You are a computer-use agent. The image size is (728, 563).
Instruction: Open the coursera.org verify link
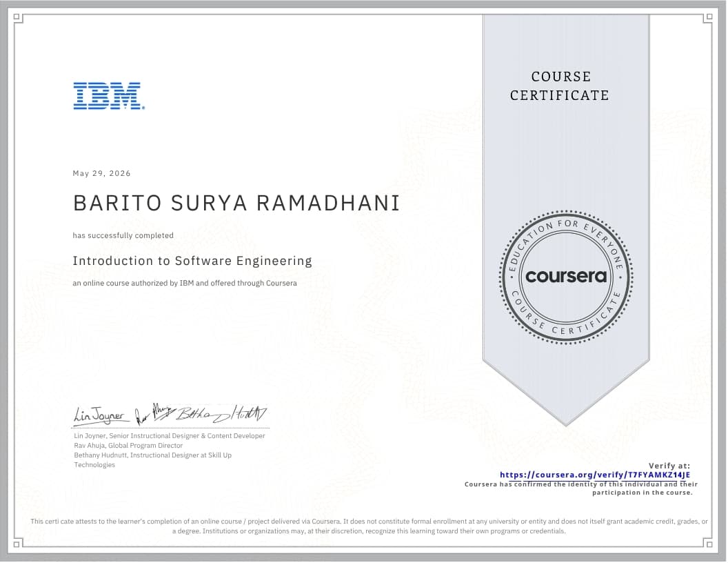coord(595,475)
